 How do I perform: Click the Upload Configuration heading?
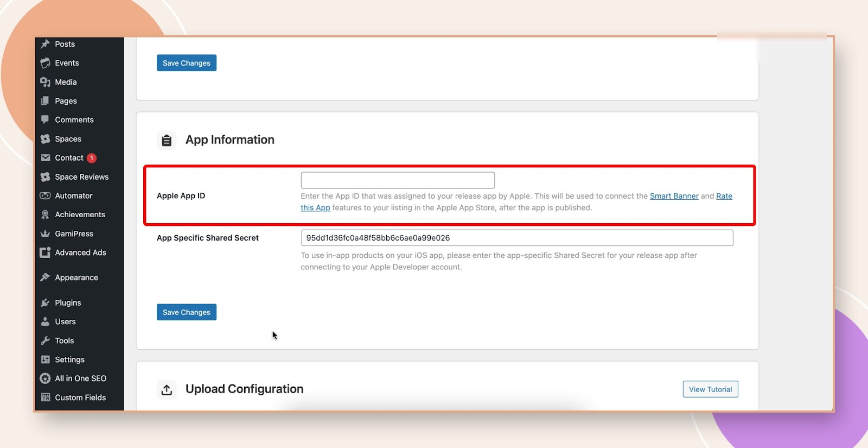pos(244,389)
